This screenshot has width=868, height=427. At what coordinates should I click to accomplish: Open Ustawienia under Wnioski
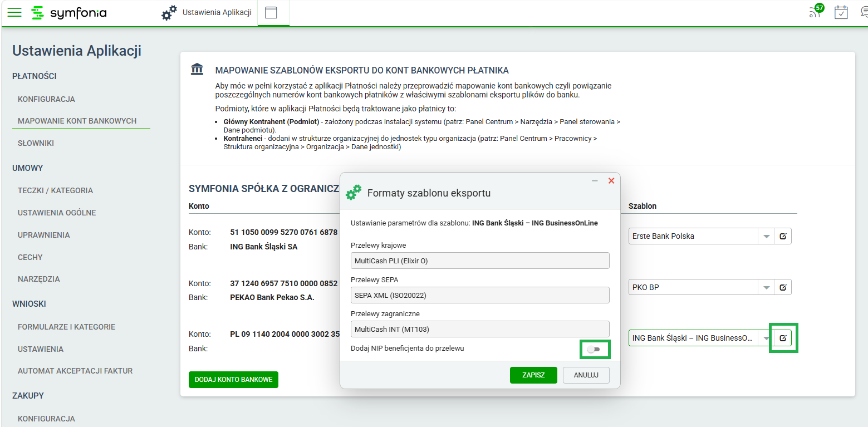point(41,349)
